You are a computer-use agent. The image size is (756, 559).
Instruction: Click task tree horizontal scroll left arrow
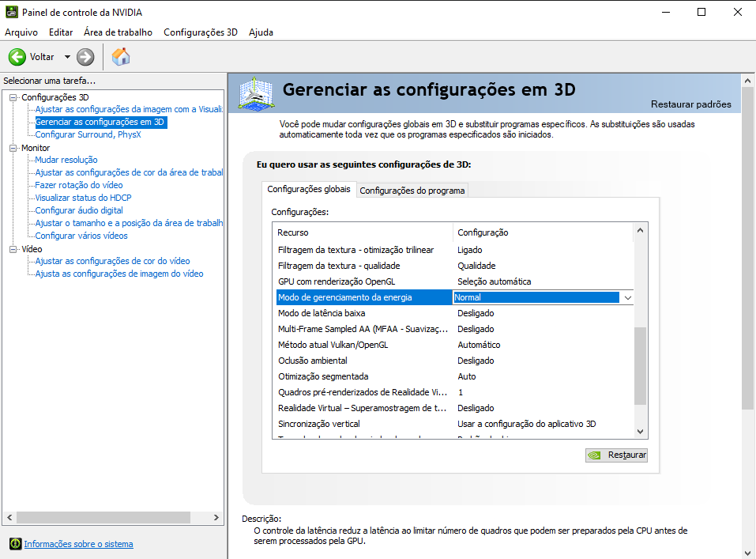(x=9, y=517)
